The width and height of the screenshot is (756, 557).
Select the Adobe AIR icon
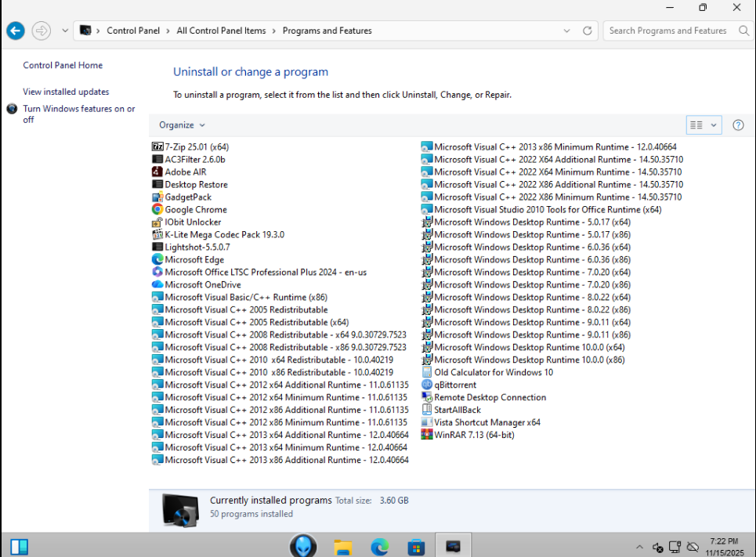157,172
